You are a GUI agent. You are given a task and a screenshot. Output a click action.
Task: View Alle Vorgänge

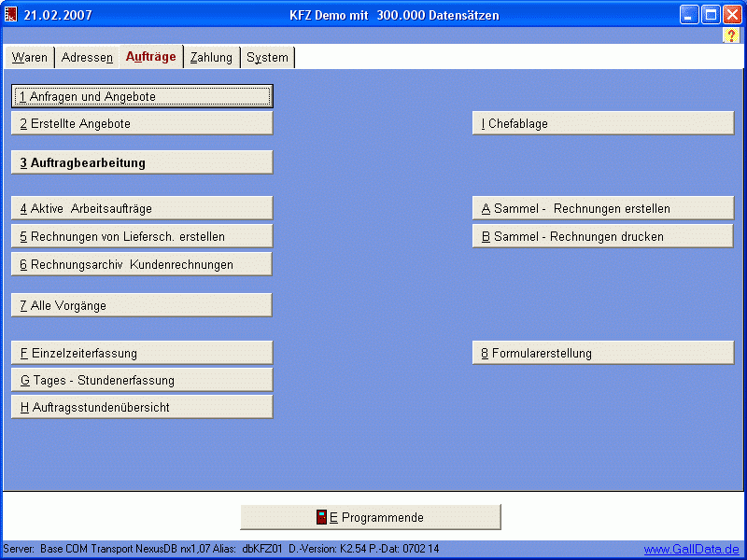click(142, 305)
